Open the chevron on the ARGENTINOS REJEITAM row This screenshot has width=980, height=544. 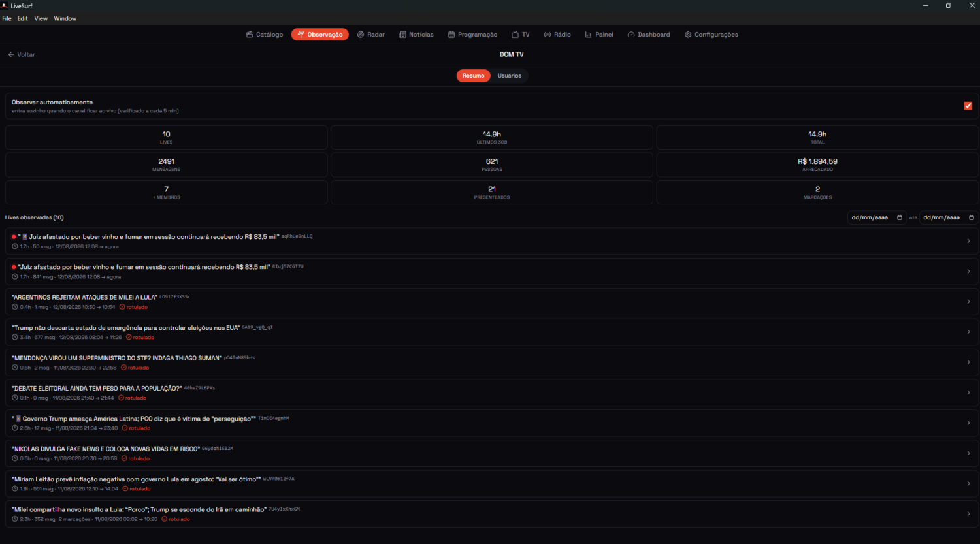click(968, 302)
